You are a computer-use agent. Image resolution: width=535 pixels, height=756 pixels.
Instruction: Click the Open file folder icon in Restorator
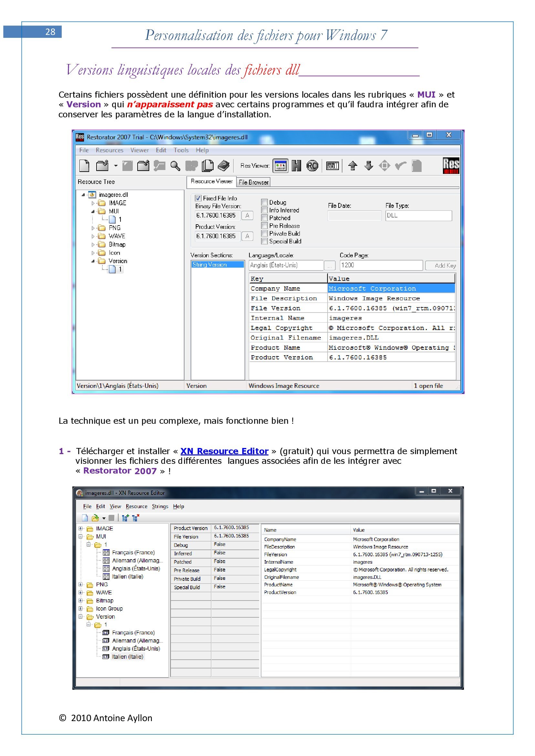click(x=102, y=165)
